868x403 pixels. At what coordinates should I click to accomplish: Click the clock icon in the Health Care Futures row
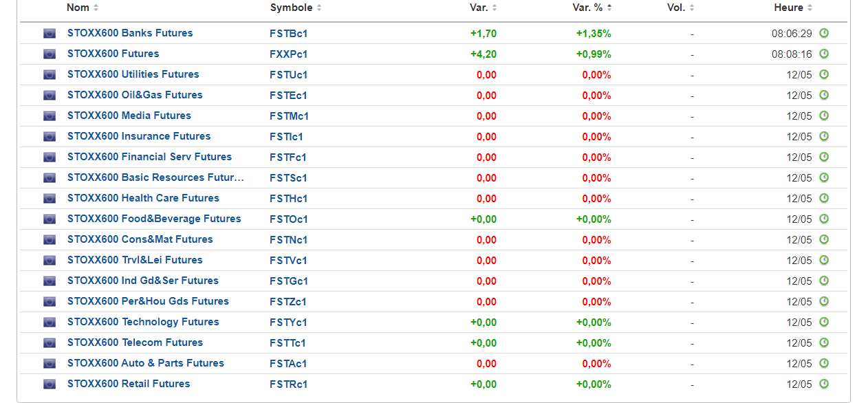tap(823, 198)
